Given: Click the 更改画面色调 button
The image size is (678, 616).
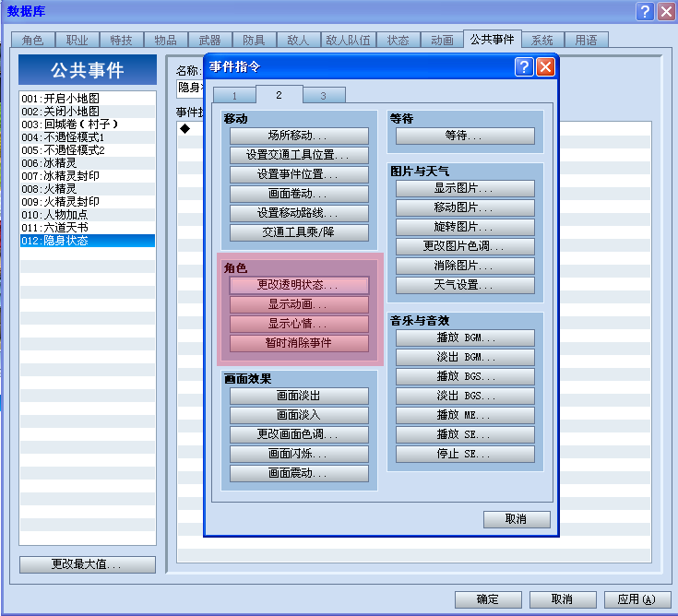Looking at the screenshot, I should coord(299,434).
